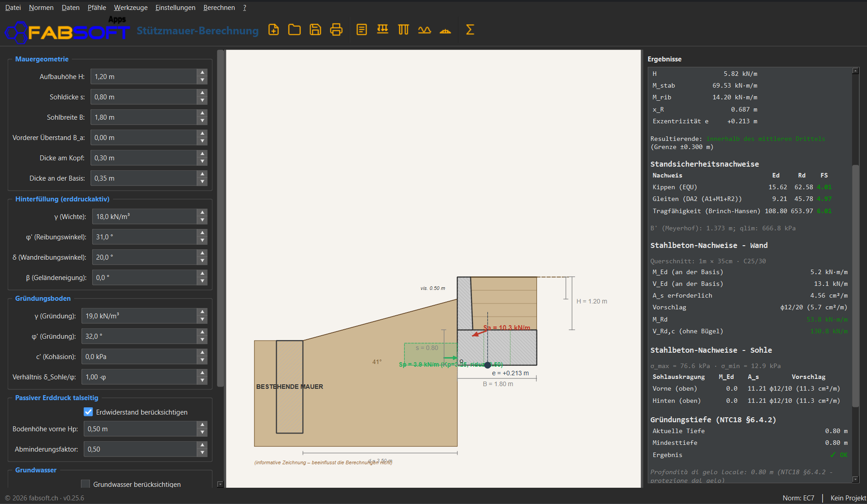The height and width of the screenshot is (504, 867).
Task: Click the fabsoft.ch version footer text
Action: [44, 498]
